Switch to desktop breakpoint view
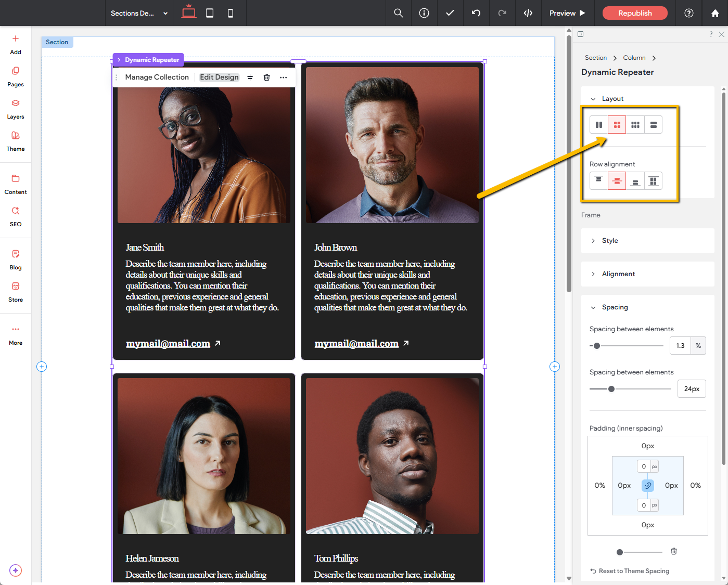 (189, 12)
